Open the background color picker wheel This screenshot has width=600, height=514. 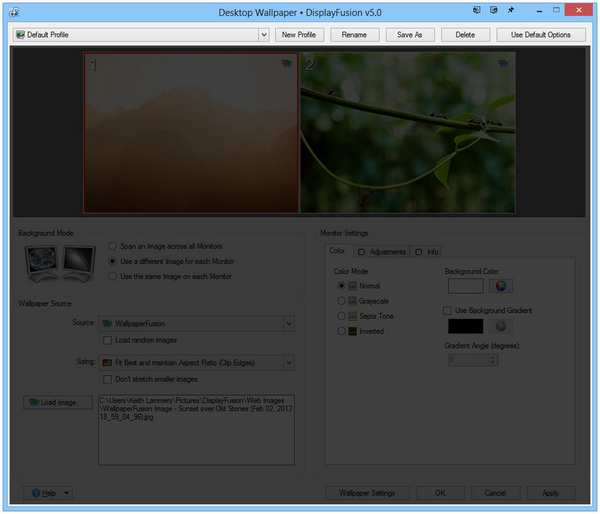pyautogui.click(x=500, y=287)
